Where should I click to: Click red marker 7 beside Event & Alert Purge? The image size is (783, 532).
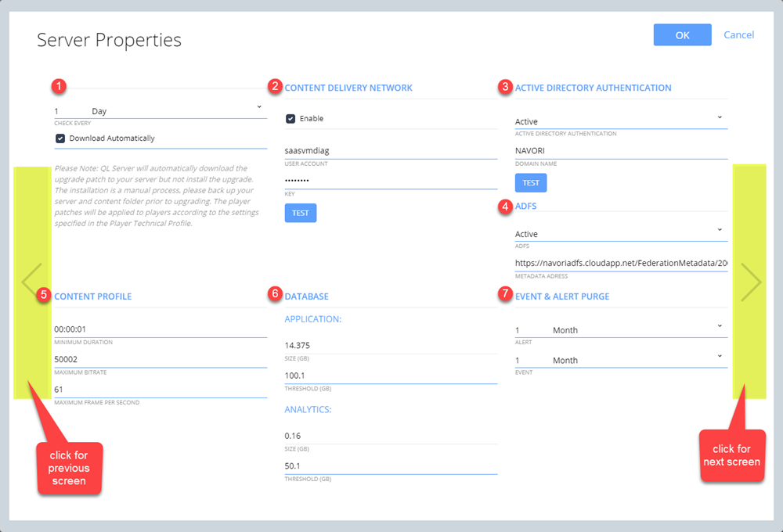[x=505, y=294]
